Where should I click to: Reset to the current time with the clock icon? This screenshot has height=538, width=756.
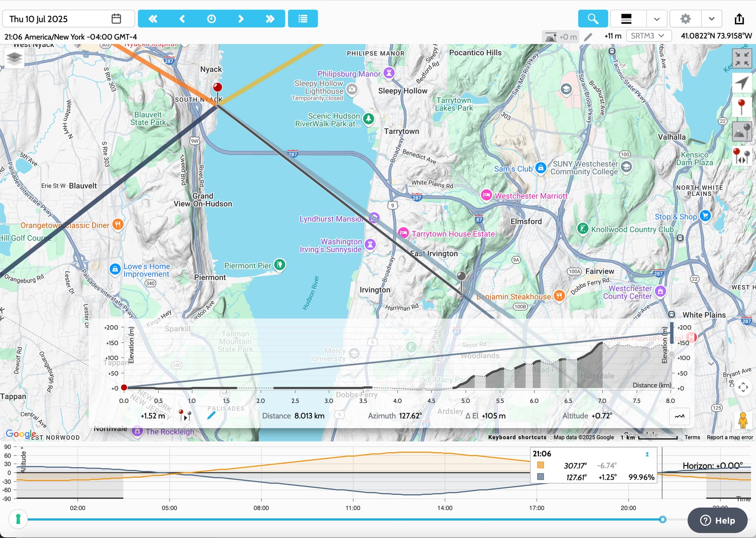pos(211,18)
